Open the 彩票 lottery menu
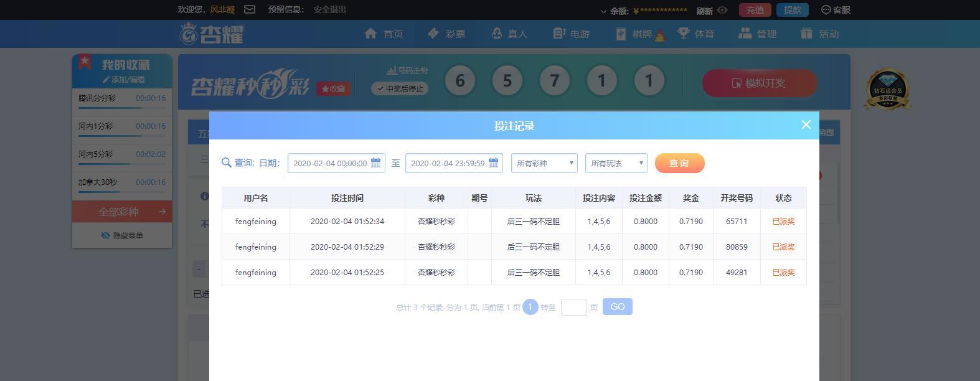Screen dimensions: 980x381 [x=446, y=34]
